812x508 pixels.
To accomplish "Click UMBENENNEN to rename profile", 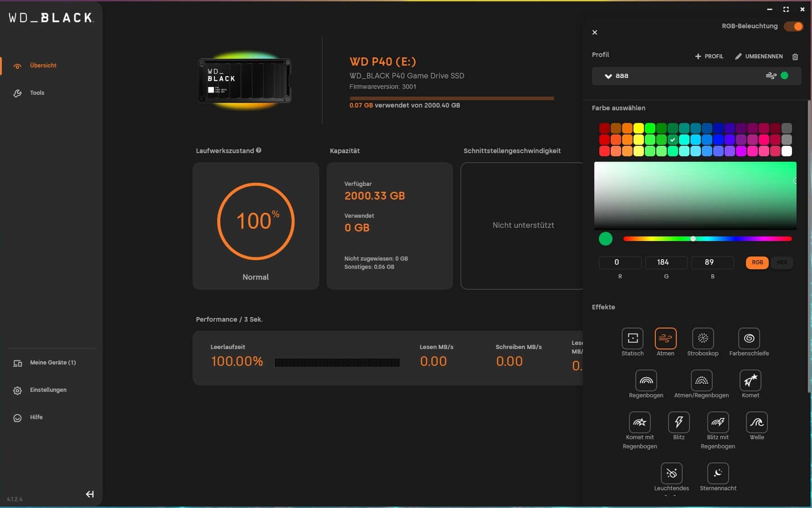I will [759, 56].
